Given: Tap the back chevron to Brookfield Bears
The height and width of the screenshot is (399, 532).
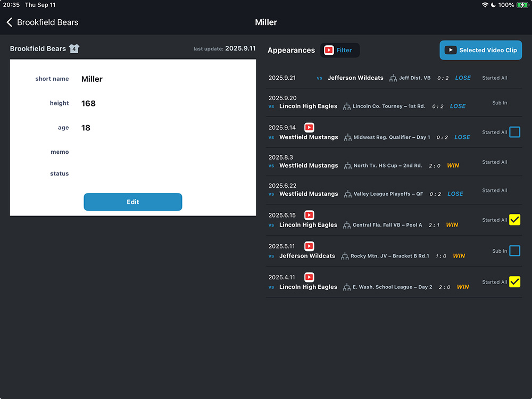Looking at the screenshot, I should (x=10, y=22).
